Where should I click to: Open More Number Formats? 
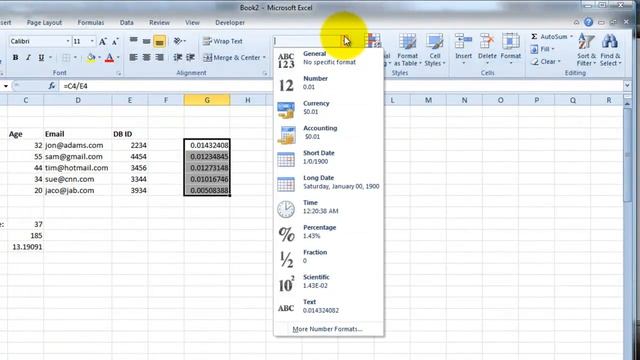[328, 329]
